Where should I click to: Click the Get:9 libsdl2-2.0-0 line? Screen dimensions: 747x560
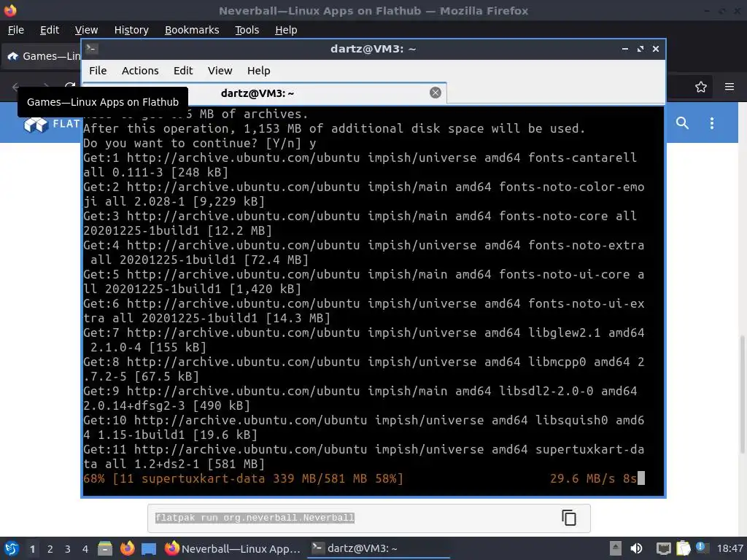[x=360, y=398]
